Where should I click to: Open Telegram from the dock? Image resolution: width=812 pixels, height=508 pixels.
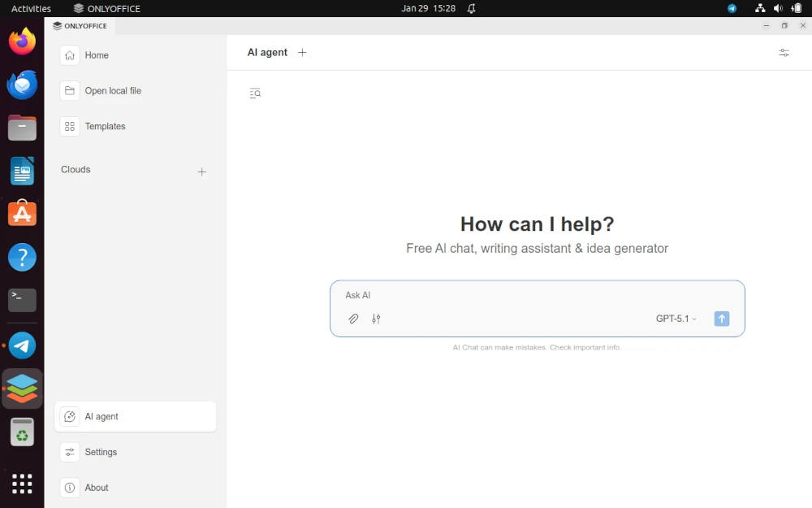tap(22, 345)
